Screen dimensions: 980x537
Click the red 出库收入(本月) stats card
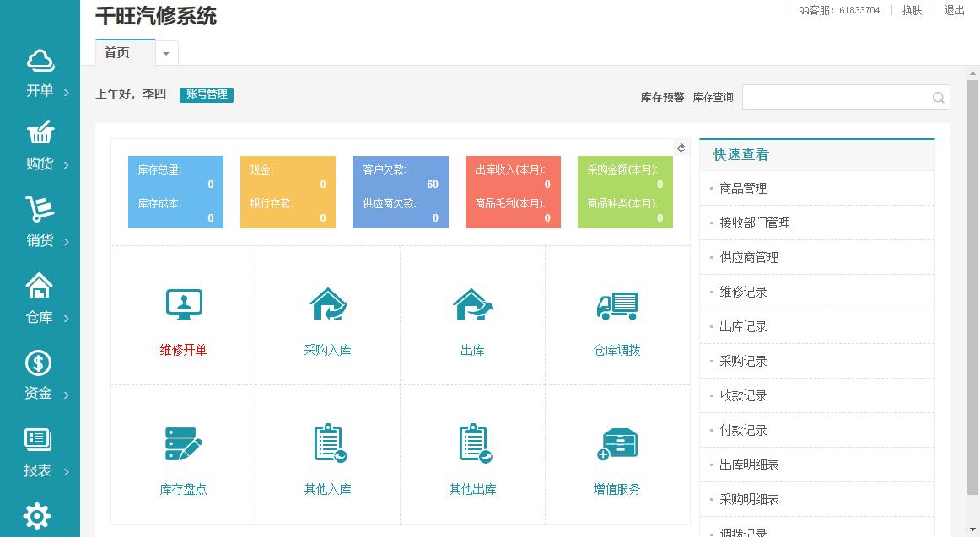[x=513, y=192]
